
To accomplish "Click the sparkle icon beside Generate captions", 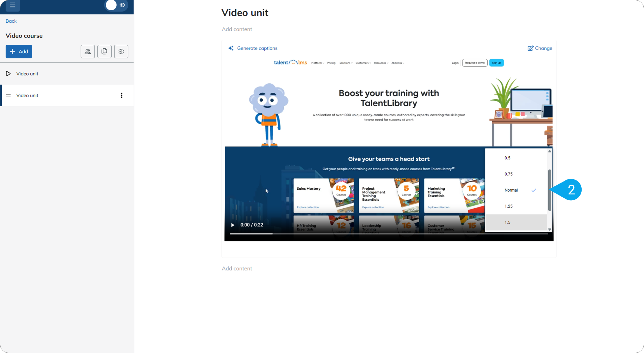I will pyautogui.click(x=231, y=48).
